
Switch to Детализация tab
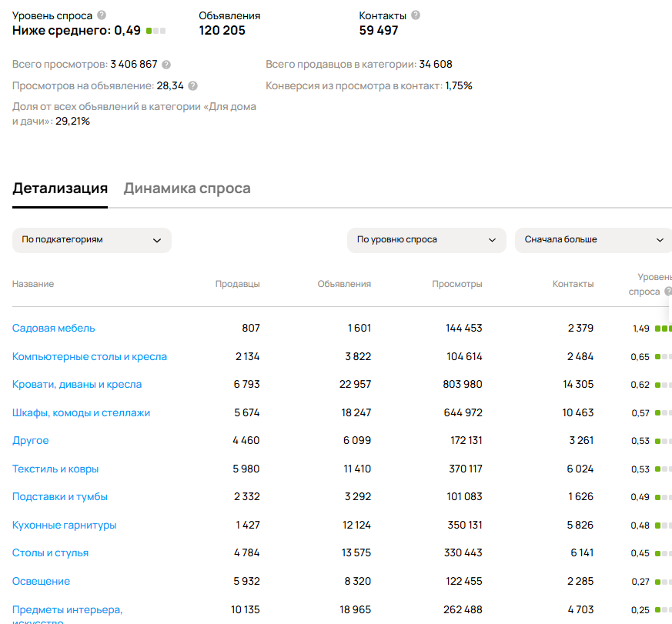click(x=60, y=189)
